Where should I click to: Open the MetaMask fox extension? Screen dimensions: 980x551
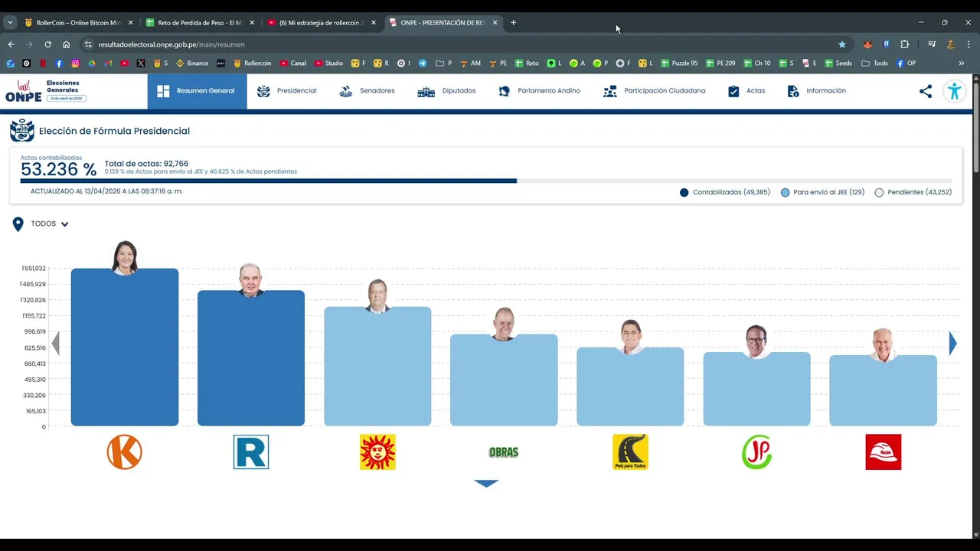[867, 44]
